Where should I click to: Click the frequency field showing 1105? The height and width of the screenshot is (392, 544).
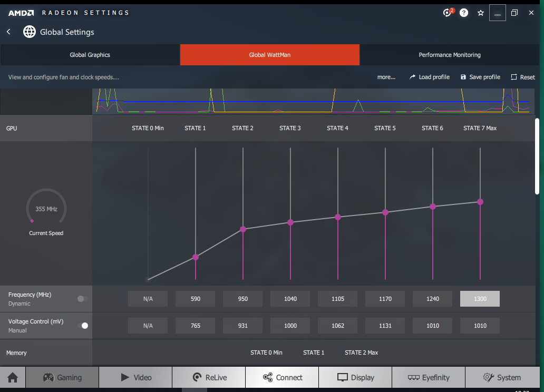tap(338, 299)
